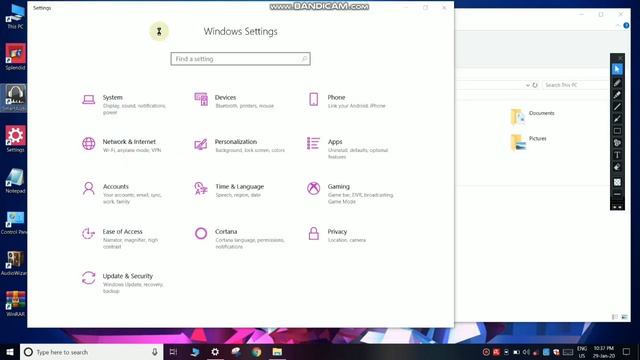Click the Search This PC box

(x=576, y=85)
